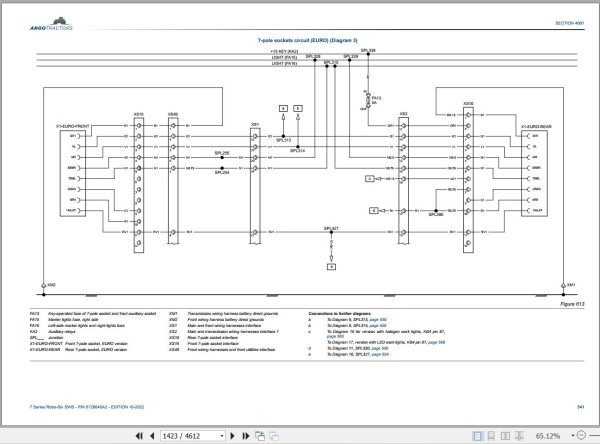Open page link for Diagram 8 SPL313
The height and width of the screenshot is (444, 600).
[378, 320]
